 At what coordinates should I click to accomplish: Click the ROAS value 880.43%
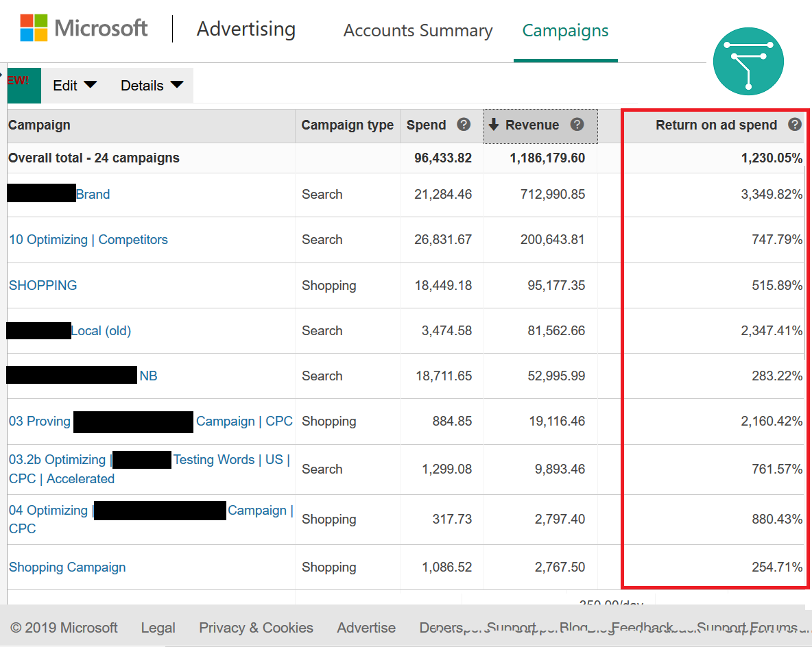(777, 519)
